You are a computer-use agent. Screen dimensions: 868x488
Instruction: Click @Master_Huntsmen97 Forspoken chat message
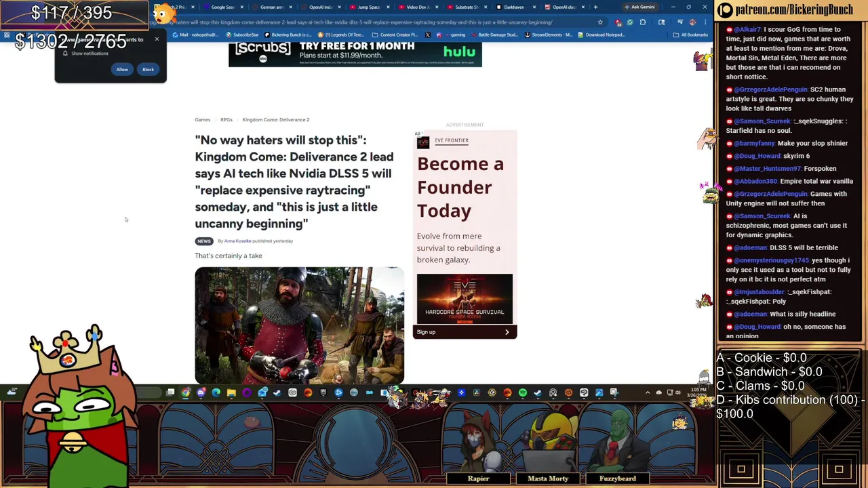781,169
